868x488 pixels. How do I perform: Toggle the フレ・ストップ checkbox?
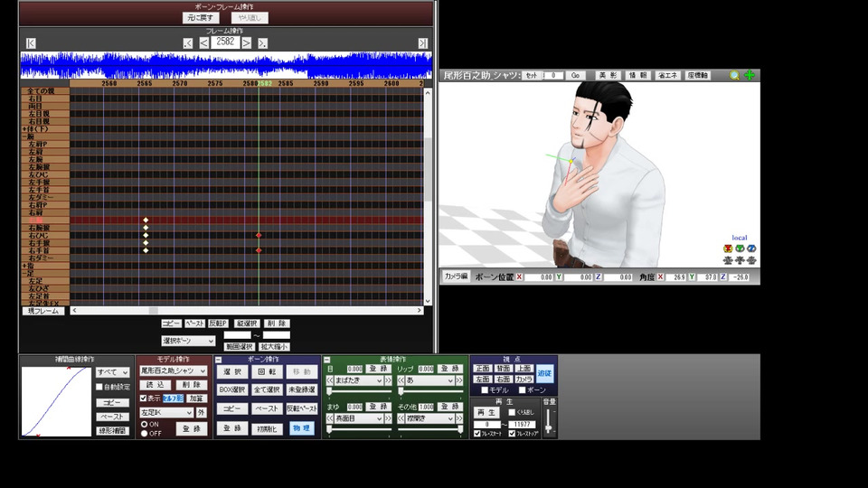pos(512,433)
